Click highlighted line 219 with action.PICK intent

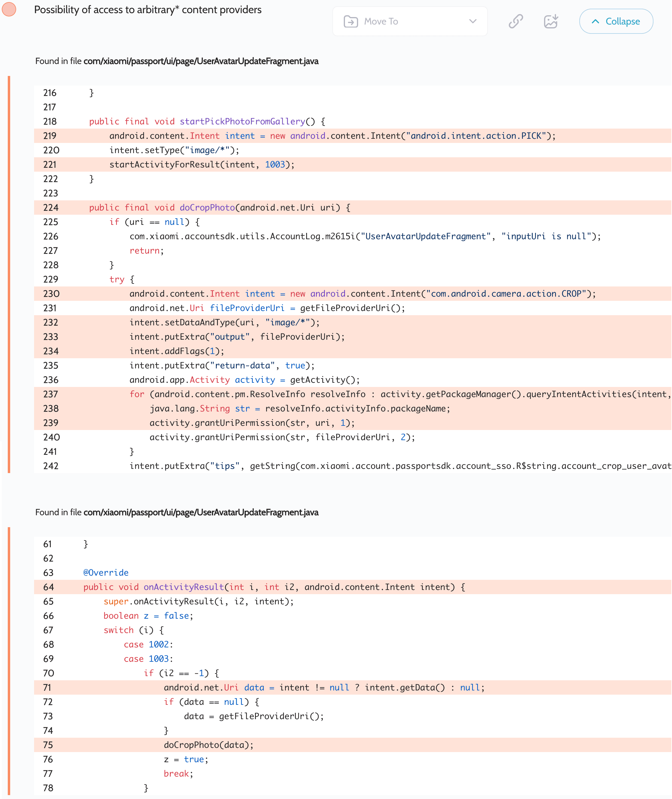click(332, 136)
